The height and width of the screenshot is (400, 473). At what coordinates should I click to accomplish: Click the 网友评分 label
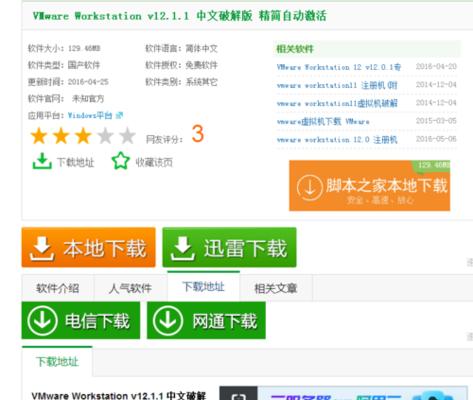164,139
